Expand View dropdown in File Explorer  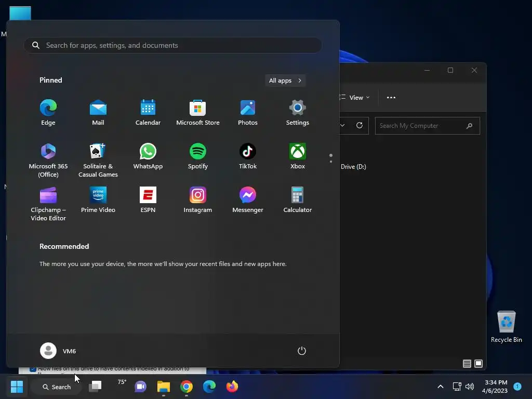point(355,97)
